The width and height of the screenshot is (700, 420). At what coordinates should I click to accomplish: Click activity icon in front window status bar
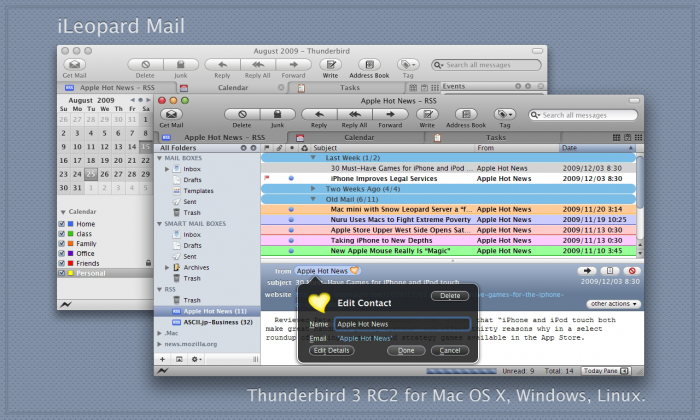point(163,370)
